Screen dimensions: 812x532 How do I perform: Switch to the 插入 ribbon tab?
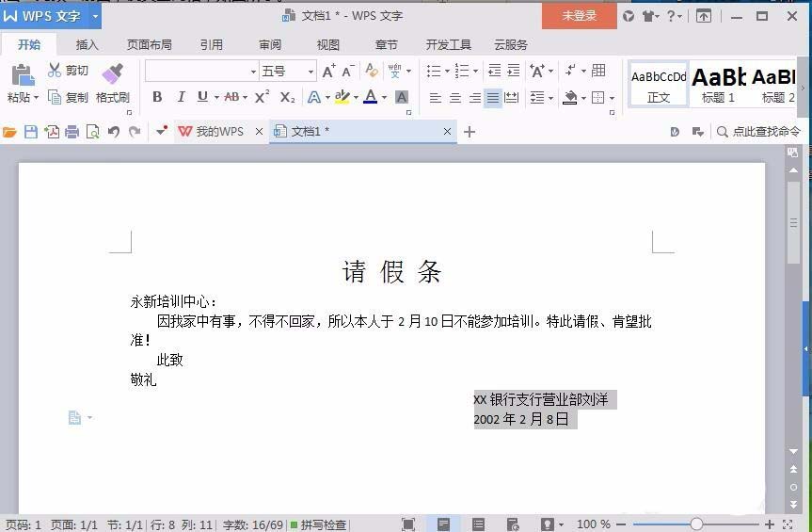pyautogui.click(x=87, y=45)
